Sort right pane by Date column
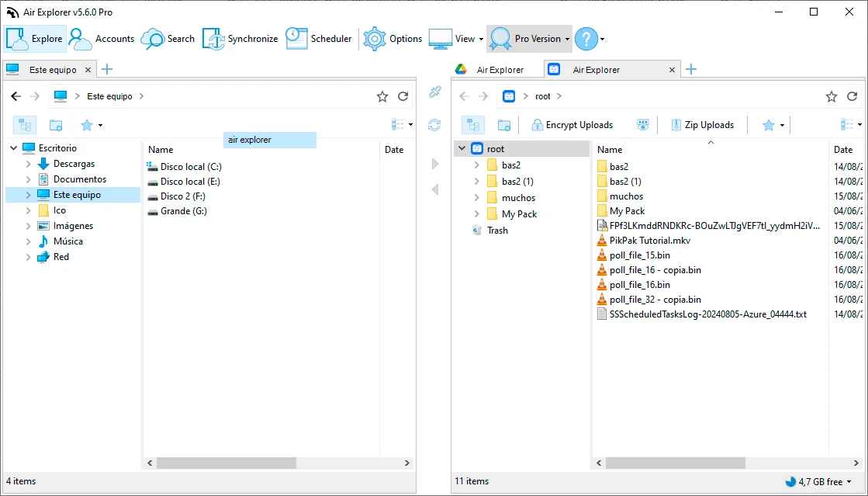This screenshot has height=496, width=868. click(x=843, y=150)
